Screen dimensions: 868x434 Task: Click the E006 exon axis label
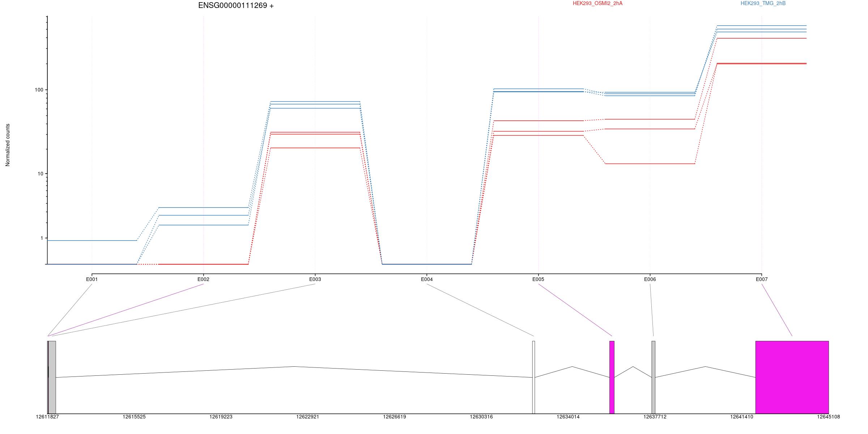click(650, 279)
